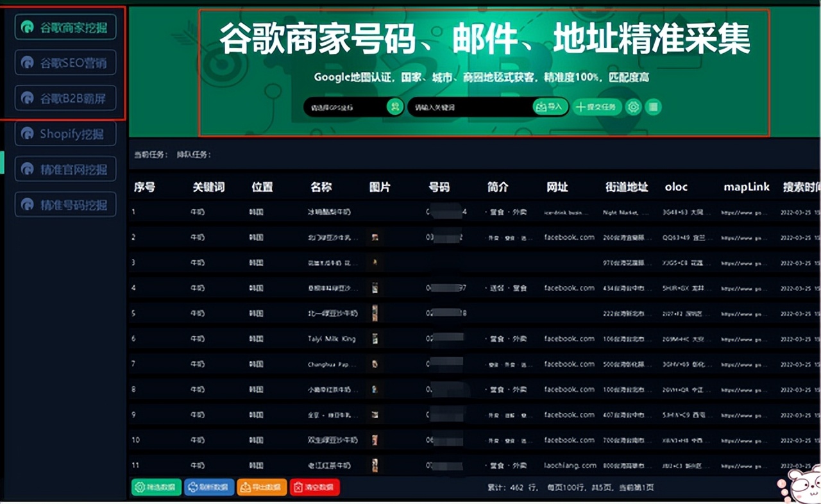Click the facebook.com link in row 2

[x=569, y=237]
